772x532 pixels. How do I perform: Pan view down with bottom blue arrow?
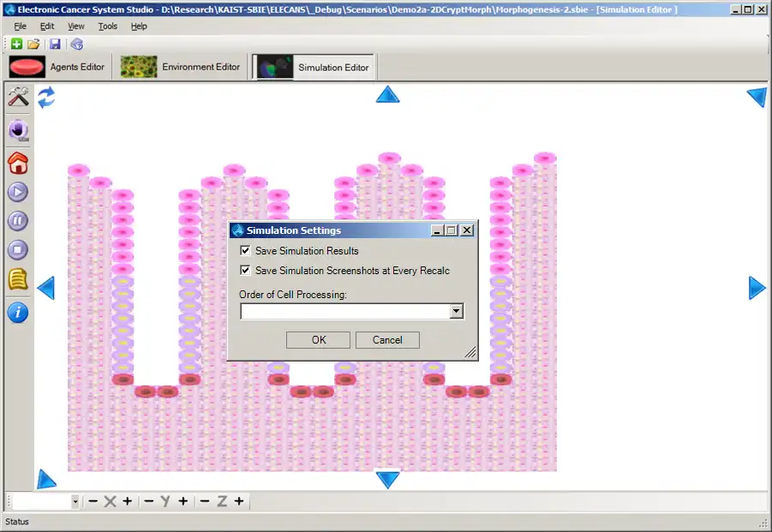[x=387, y=480]
